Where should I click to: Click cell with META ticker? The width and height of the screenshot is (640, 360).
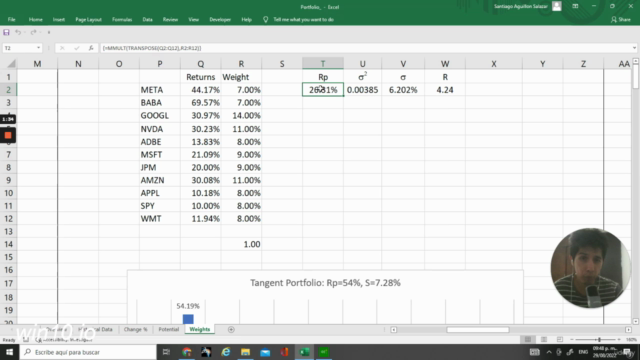(160, 90)
